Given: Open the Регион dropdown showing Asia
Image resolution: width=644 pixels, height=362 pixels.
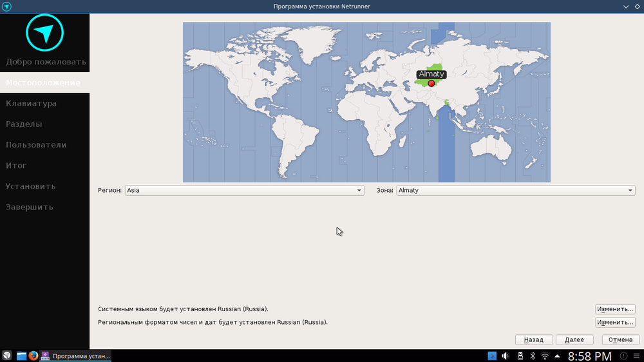Looking at the screenshot, I should point(244,190).
